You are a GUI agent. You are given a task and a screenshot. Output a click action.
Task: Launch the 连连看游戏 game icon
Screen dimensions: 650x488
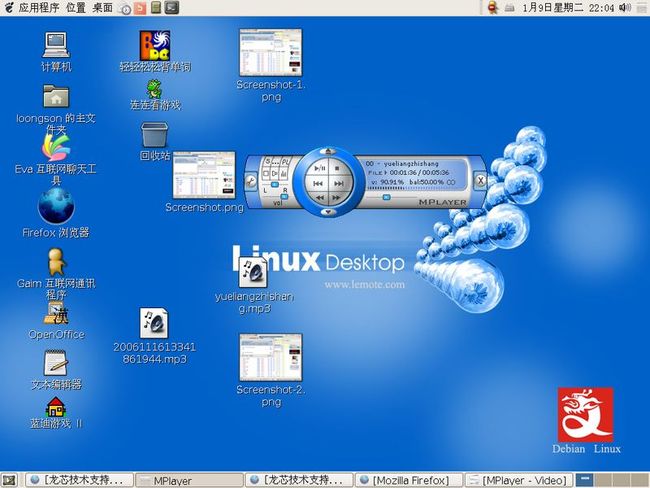[x=155, y=95]
